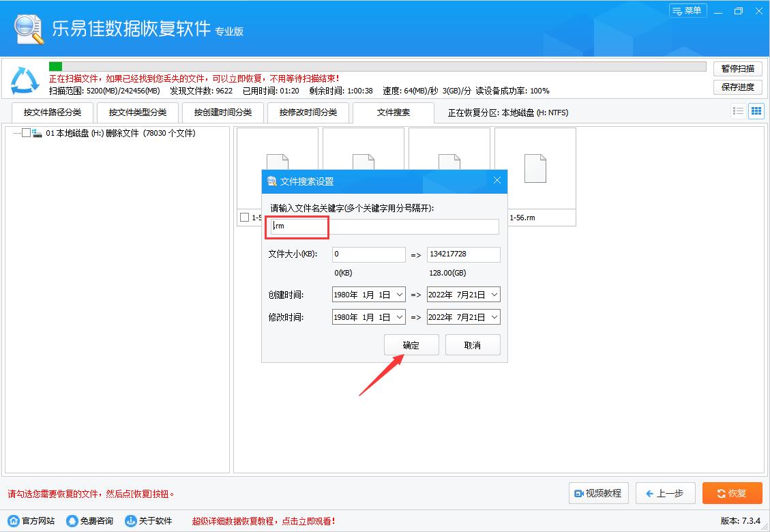Click the scan progress bar
Viewport: 770px width, 532px height.
(x=375, y=66)
